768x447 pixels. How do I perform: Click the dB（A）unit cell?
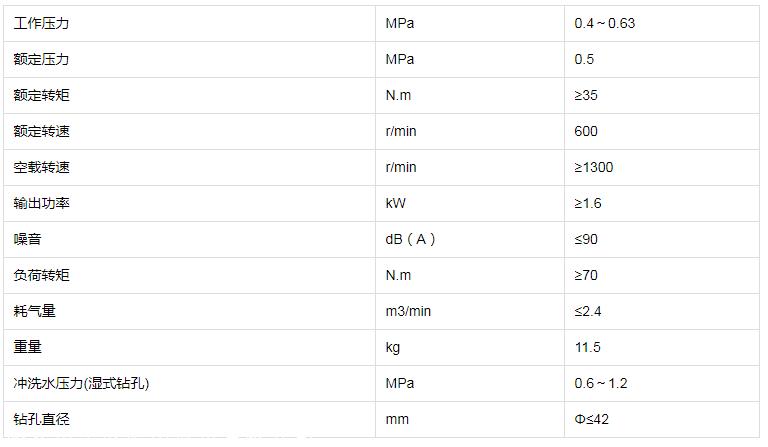tap(410, 239)
